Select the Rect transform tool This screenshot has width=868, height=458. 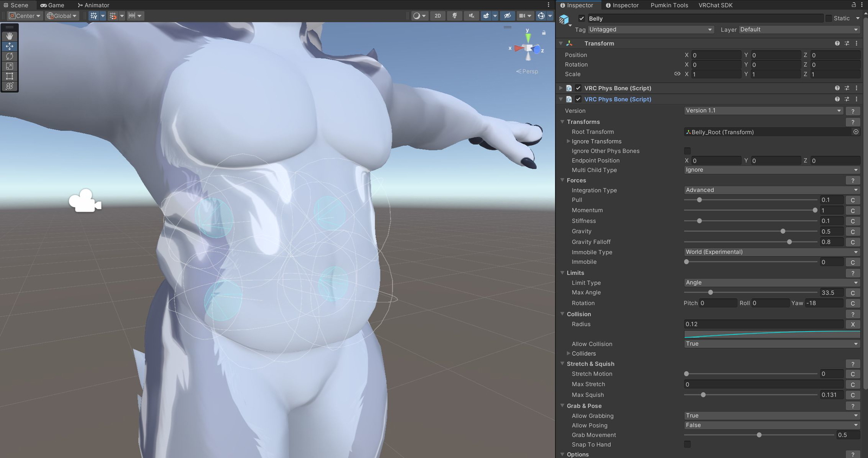pyautogui.click(x=10, y=76)
